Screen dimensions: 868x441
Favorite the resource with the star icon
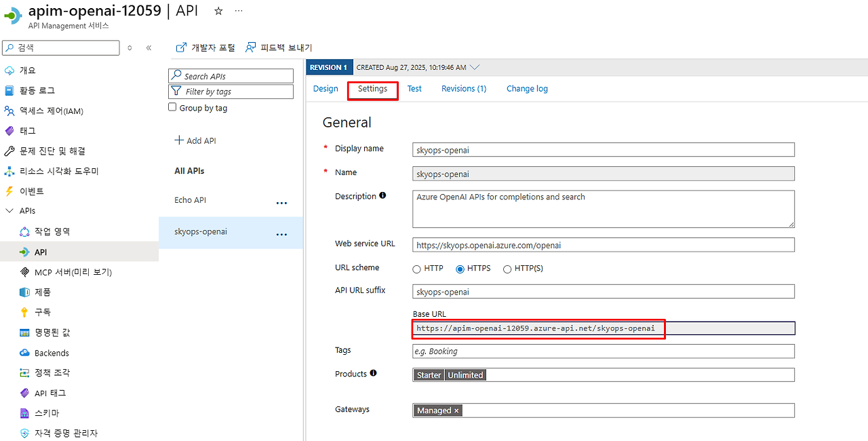coord(218,11)
